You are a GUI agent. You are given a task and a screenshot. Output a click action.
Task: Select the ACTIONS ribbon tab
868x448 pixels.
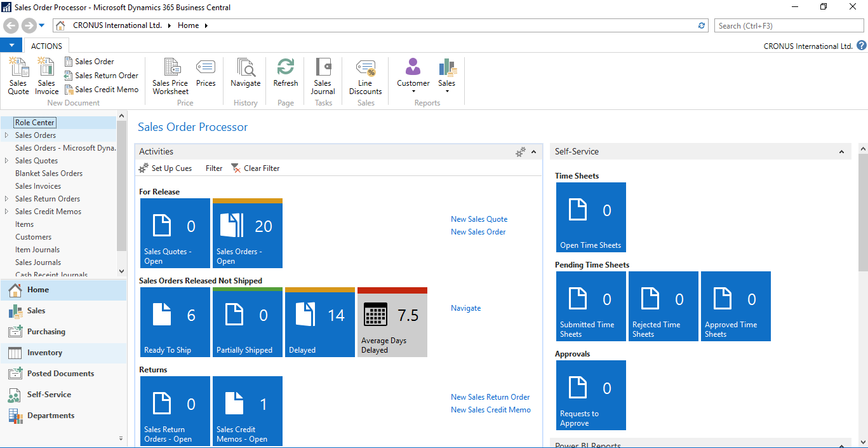[x=47, y=46]
